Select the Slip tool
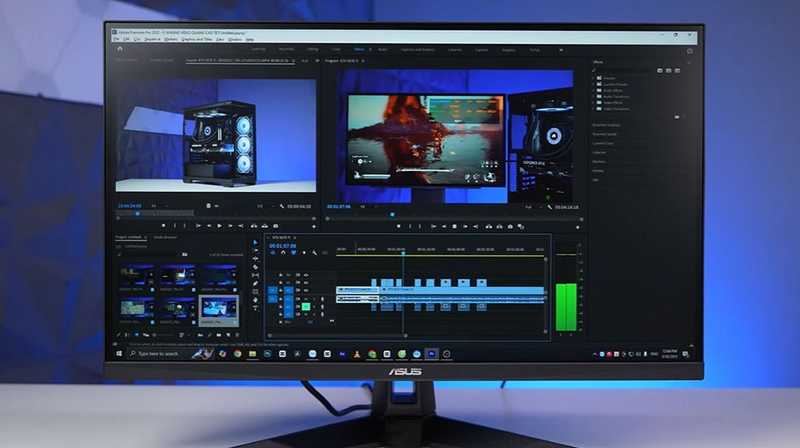Image resolution: width=800 pixels, height=448 pixels. (x=256, y=276)
